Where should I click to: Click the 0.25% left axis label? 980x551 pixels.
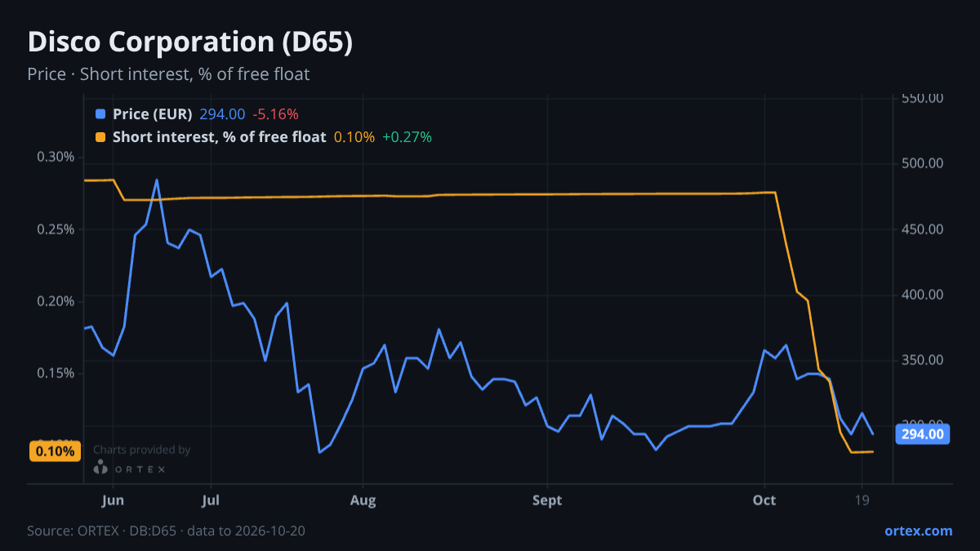(x=56, y=229)
